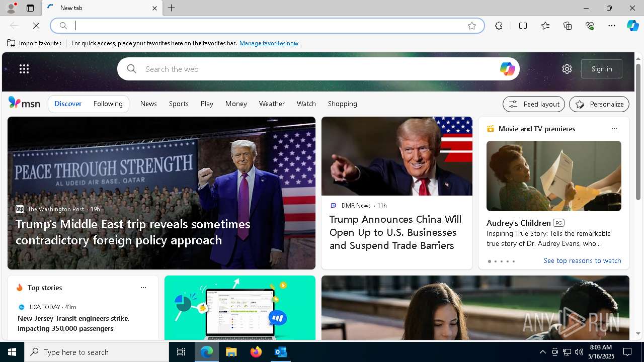Click the browser address bar
Screen dimensions: 644x362
click(x=267, y=26)
